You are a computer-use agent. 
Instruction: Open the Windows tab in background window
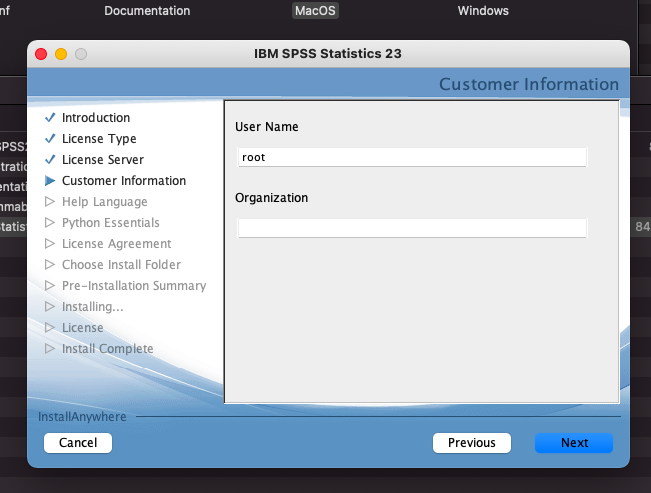[x=483, y=10]
